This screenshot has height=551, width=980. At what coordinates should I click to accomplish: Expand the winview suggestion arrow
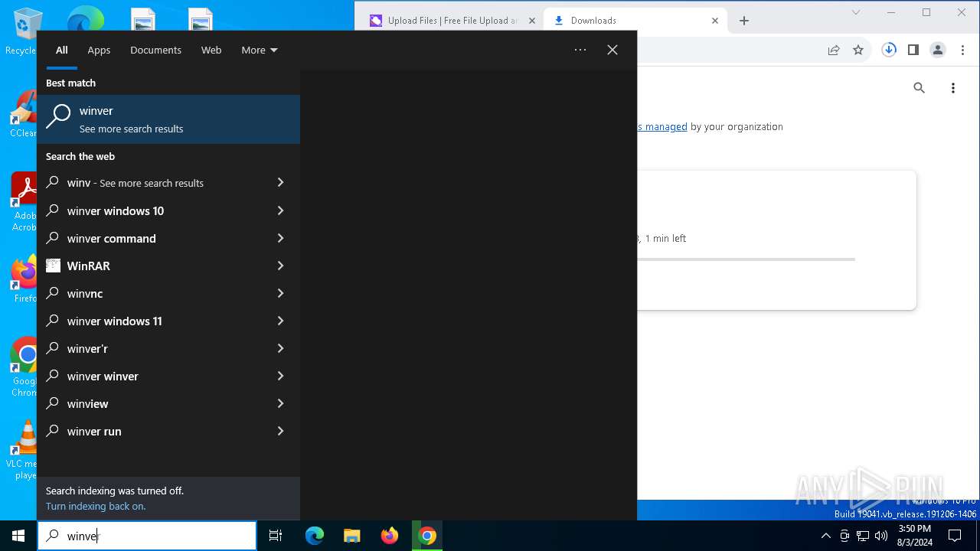pos(280,403)
